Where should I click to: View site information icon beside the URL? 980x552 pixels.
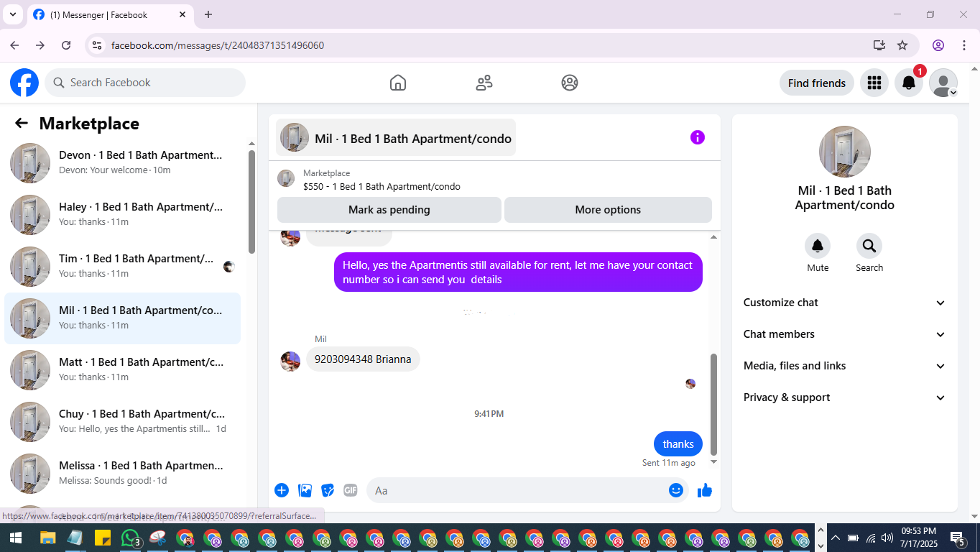(96, 45)
